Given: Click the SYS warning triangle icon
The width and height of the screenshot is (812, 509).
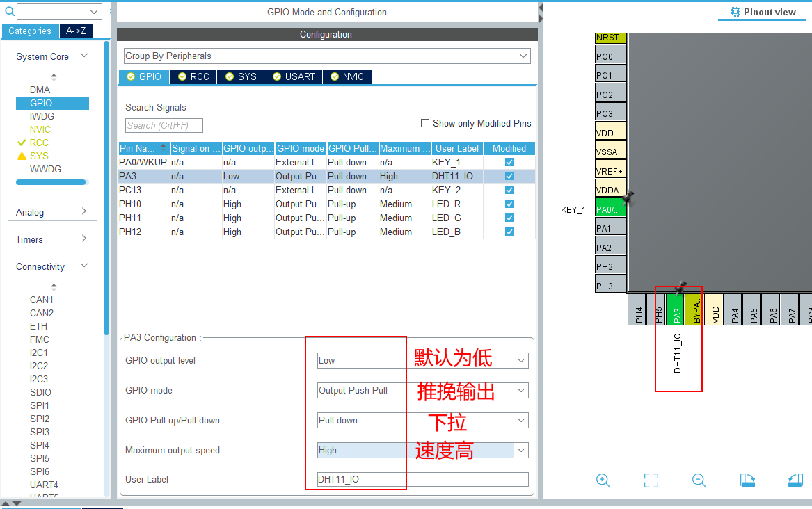Looking at the screenshot, I should [x=22, y=156].
